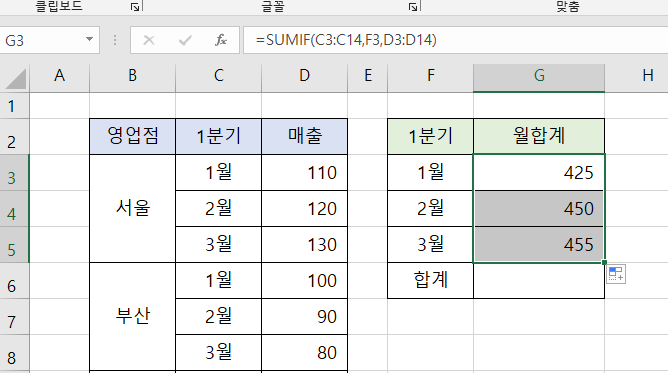This screenshot has width=668, height=373.
Task: Select column H header
Action: 636,76
